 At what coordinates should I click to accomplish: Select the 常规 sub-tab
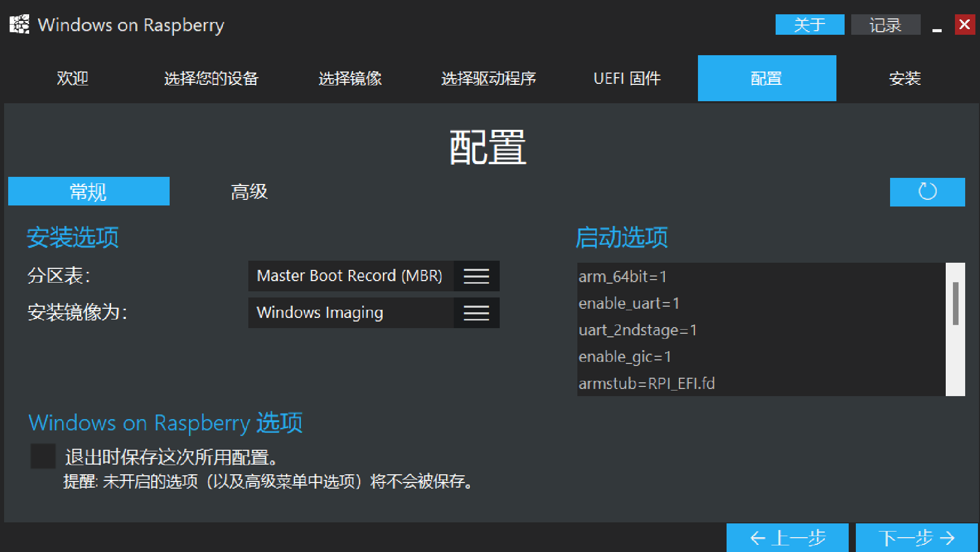89,192
